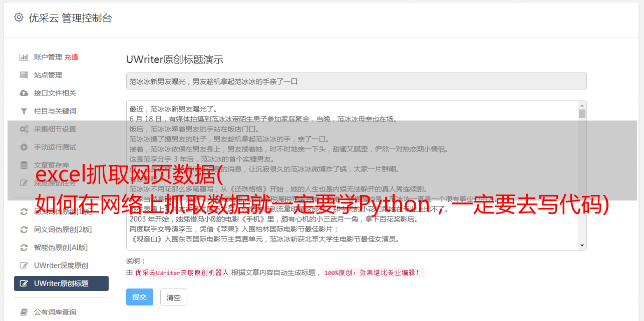
Task: Submit the form with 提交 button
Action: pos(140,297)
